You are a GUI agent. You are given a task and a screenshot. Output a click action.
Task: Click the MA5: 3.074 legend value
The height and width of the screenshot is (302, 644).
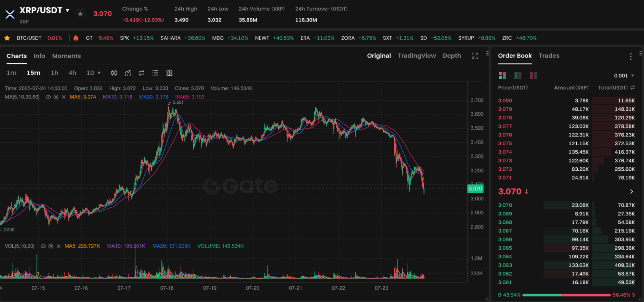83,97
